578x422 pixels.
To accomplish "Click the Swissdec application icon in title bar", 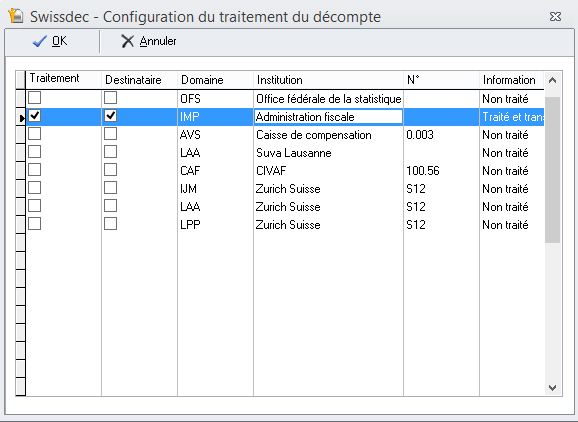I will [x=15, y=16].
